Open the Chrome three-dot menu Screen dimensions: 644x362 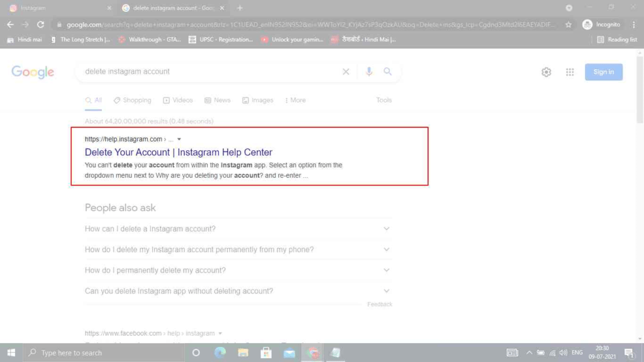634,25
